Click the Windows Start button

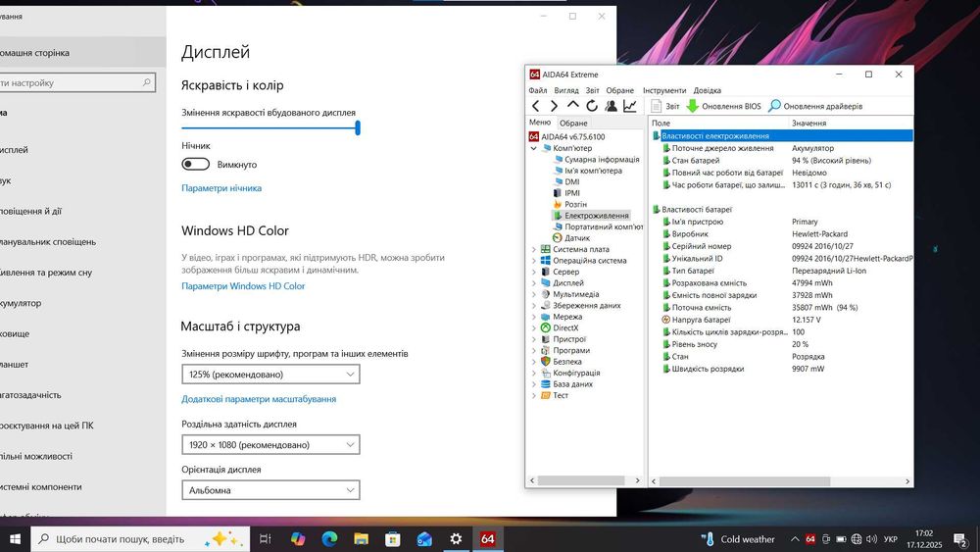click(15, 539)
